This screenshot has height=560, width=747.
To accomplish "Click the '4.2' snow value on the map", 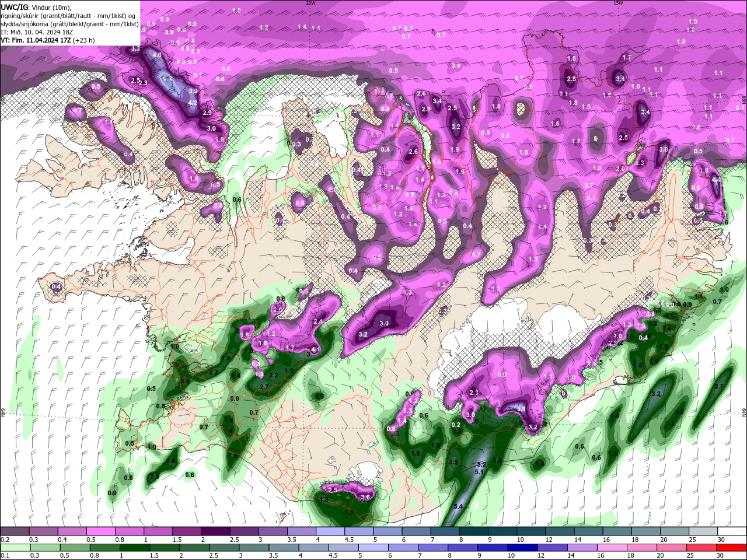I will [x=193, y=103].
